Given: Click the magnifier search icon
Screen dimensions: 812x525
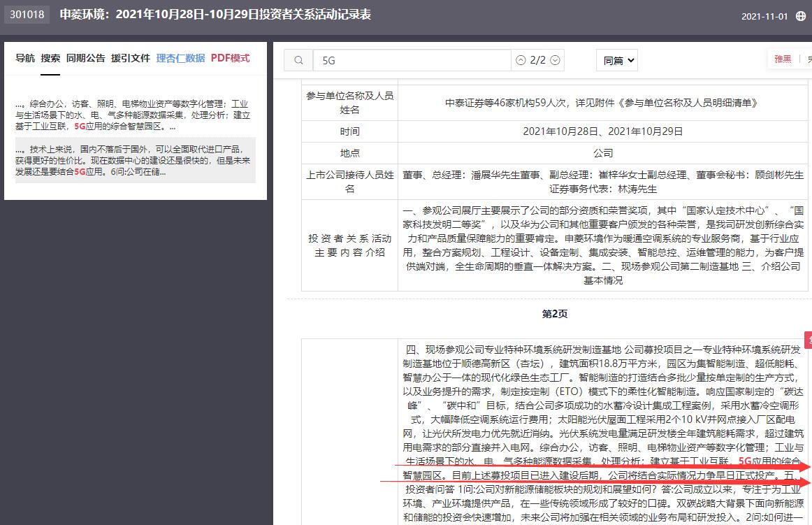Looking at the screenshot, I should [x=298, y=61].
